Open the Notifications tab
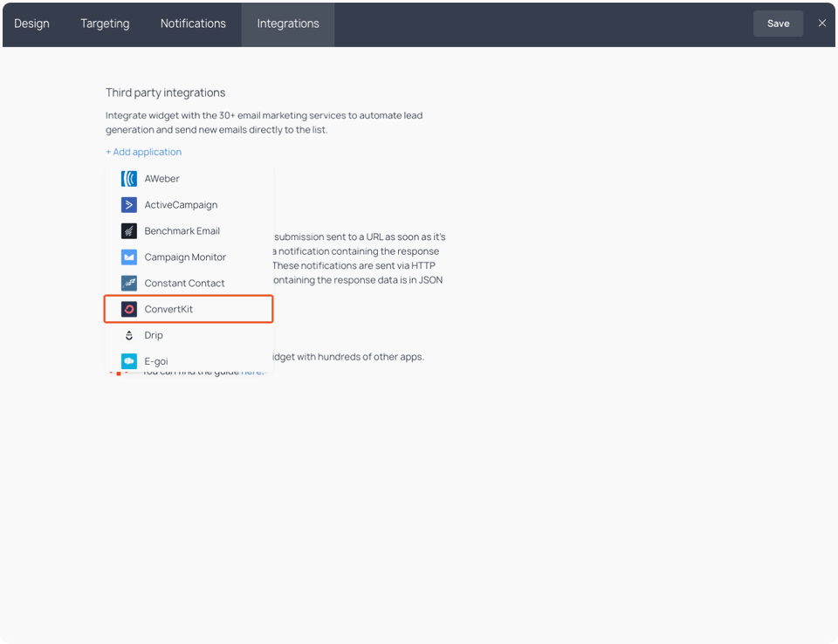This screenshot has width=838, height=644. [193, 24]
